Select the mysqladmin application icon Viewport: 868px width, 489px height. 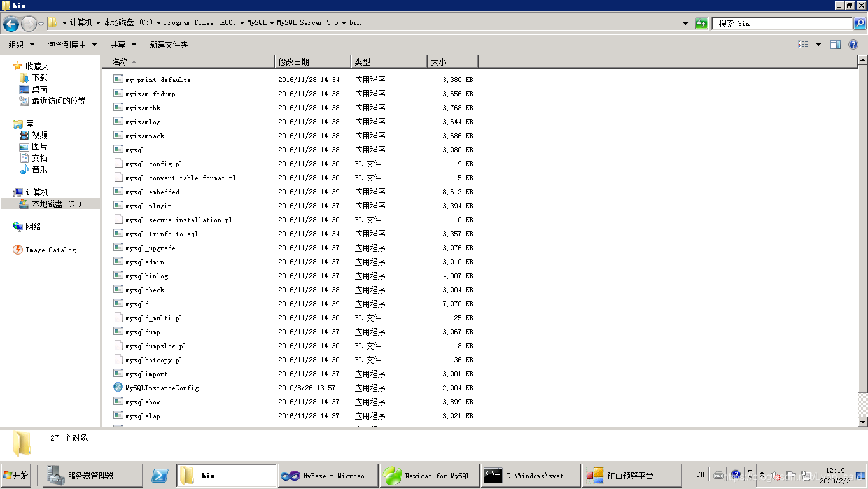pyautogui.click(x=118, y=261)
